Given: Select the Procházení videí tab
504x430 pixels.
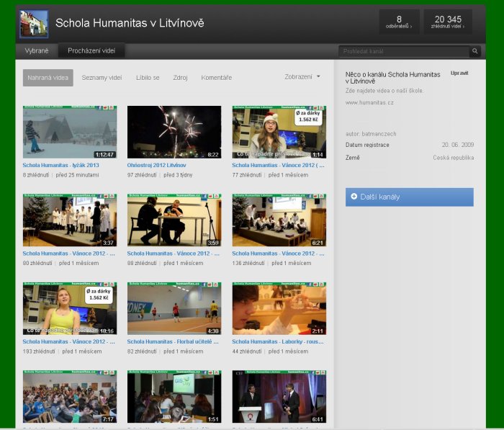Looking at the screenshot, I should (91, 51).
